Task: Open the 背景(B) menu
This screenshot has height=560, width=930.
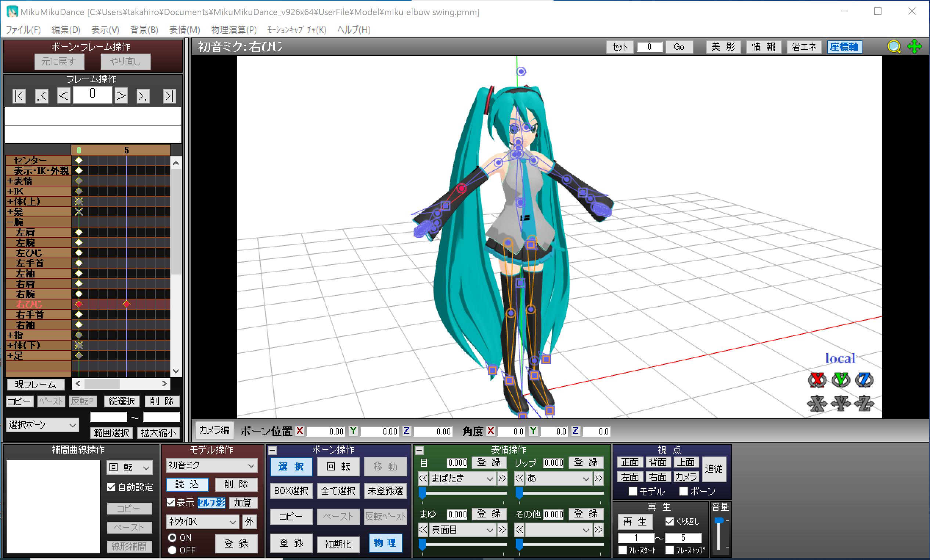Action: [144, 30]
